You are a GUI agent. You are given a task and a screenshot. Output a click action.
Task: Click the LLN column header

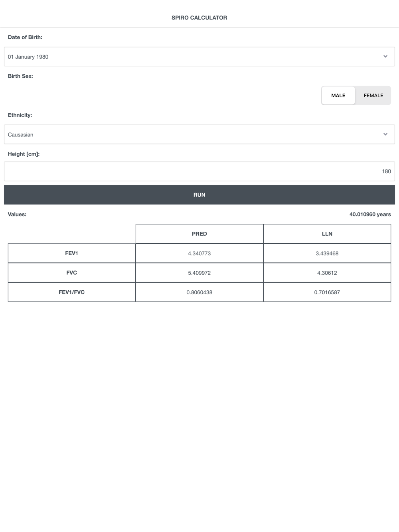tap(327, 234)
